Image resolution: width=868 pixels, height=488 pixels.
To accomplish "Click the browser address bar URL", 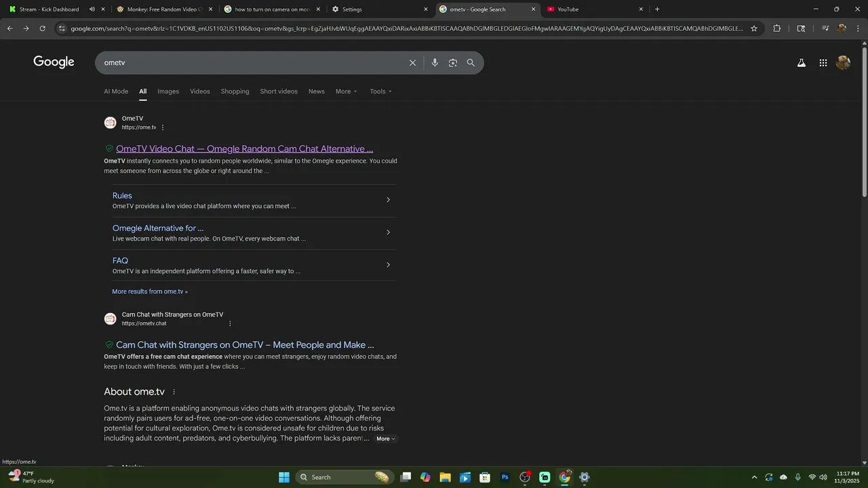I will [406, 28].
